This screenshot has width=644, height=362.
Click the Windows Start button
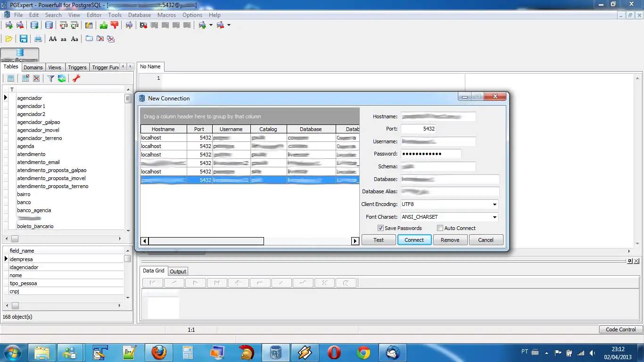12,353
